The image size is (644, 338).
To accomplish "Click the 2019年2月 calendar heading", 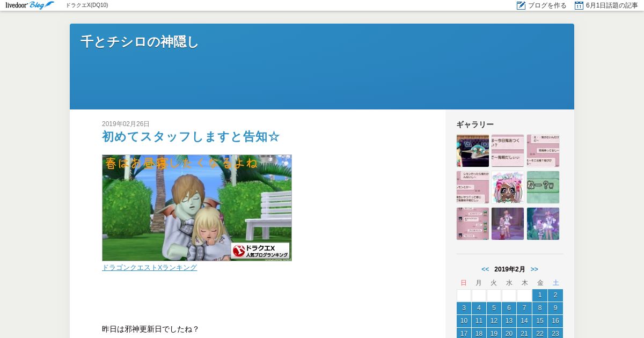I will (510, 269).
